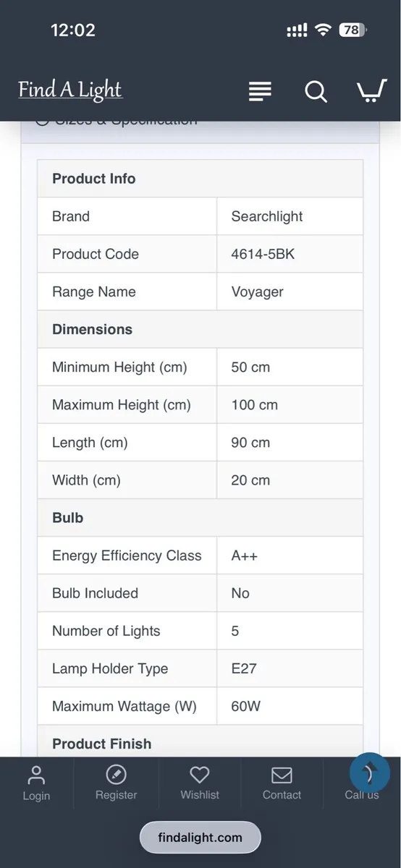Tap the Dimensions section header
Viewport: 401px width, 868px height.
point(200,329)
